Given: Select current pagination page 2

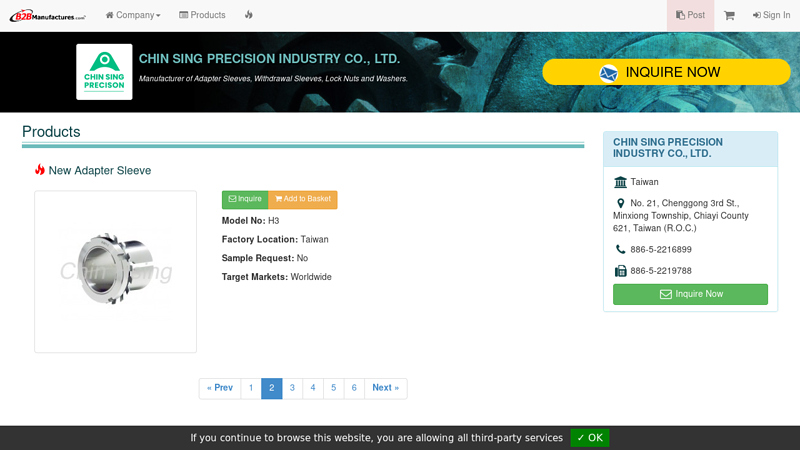Looking at the screenshot, I should 271,388.
